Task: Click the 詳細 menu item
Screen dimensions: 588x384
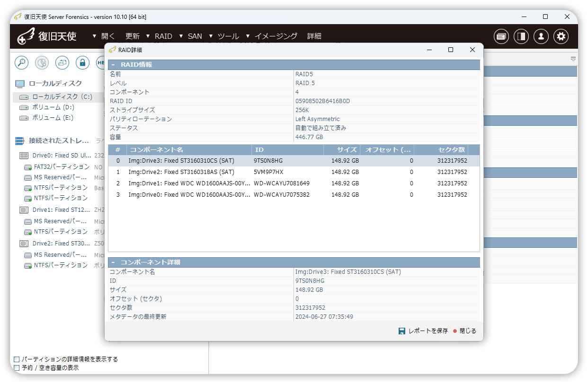Action: point(314,36)
